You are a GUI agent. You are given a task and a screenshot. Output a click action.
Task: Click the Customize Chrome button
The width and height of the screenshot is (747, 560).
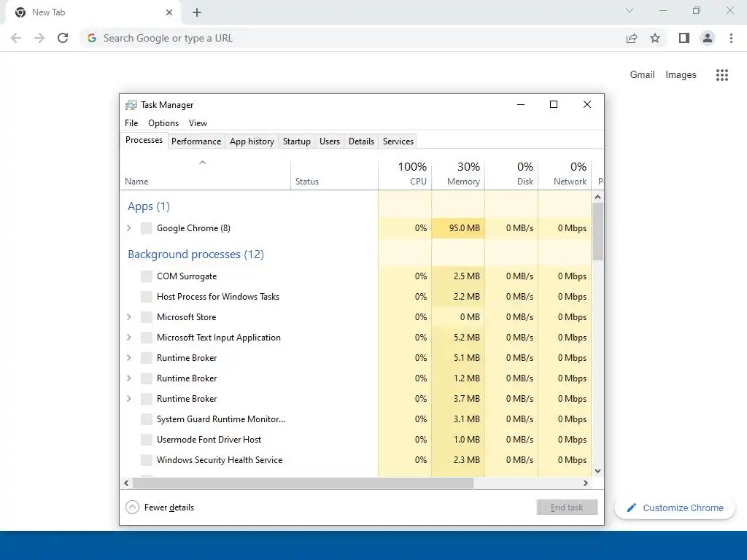point(675,507)
